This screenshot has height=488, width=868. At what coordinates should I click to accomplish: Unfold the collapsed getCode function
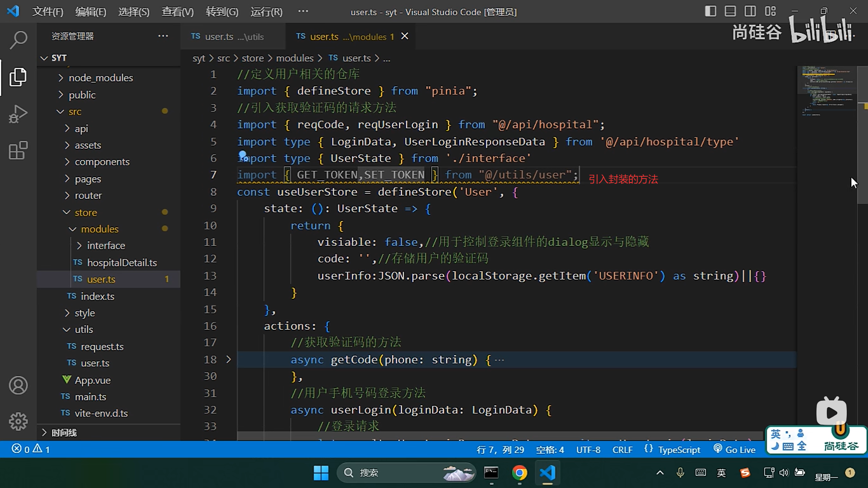[228, 360]
